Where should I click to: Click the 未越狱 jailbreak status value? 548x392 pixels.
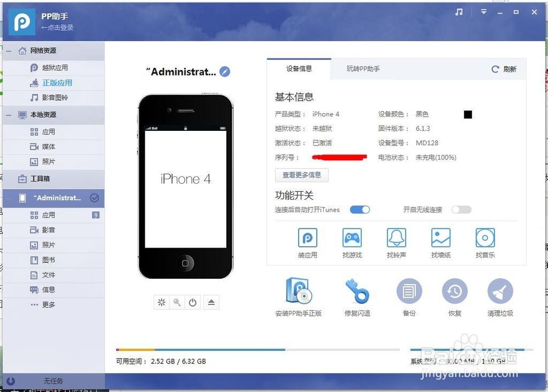[322, 129]
